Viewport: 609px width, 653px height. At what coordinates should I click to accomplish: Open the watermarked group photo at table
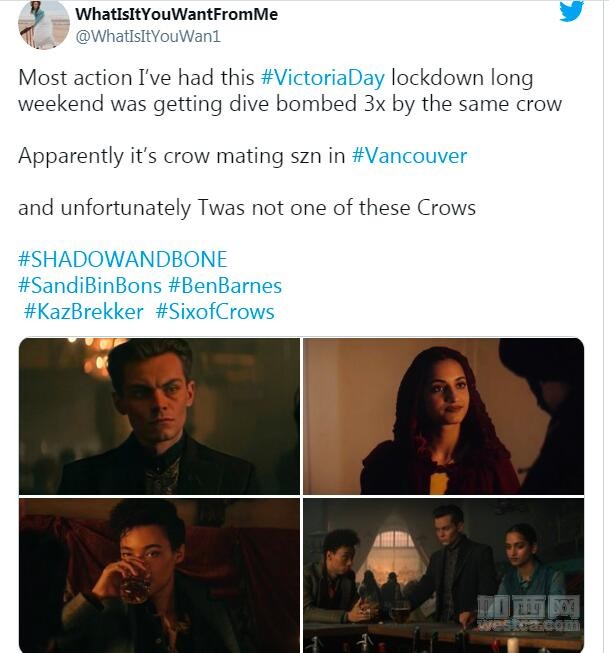click(443, 576)
